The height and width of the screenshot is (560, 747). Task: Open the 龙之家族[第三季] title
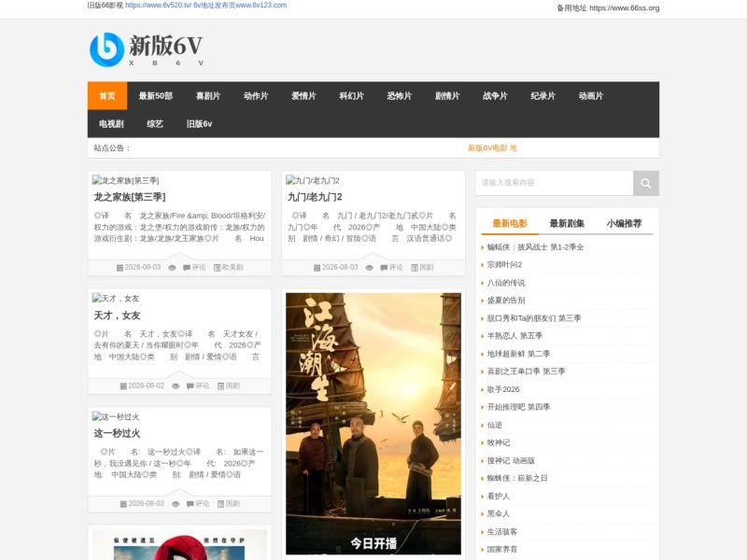[130, 197]
